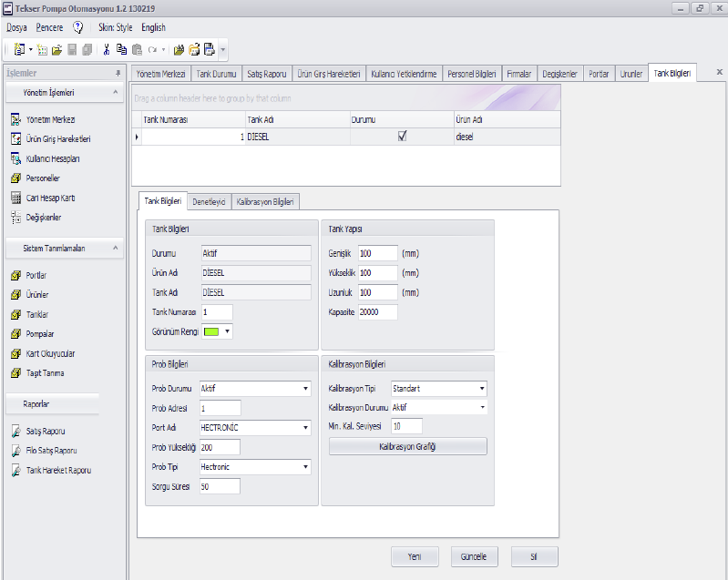Click the folder-with-comb toolbar icon

tap(179, 50)
